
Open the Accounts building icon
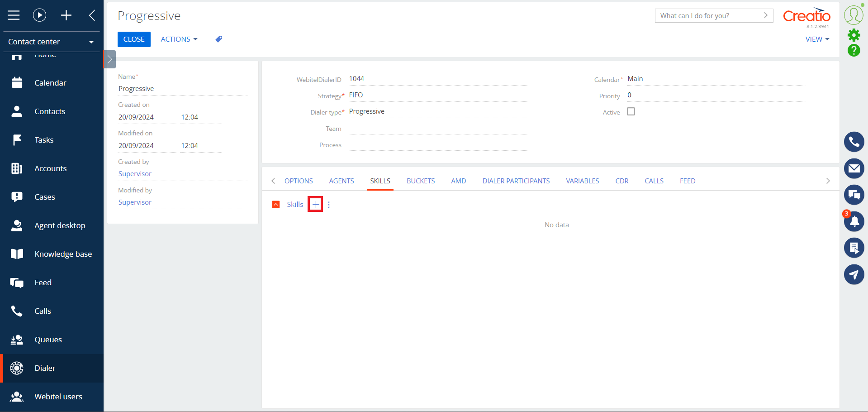pyautogui.click(x=17, y=168)
